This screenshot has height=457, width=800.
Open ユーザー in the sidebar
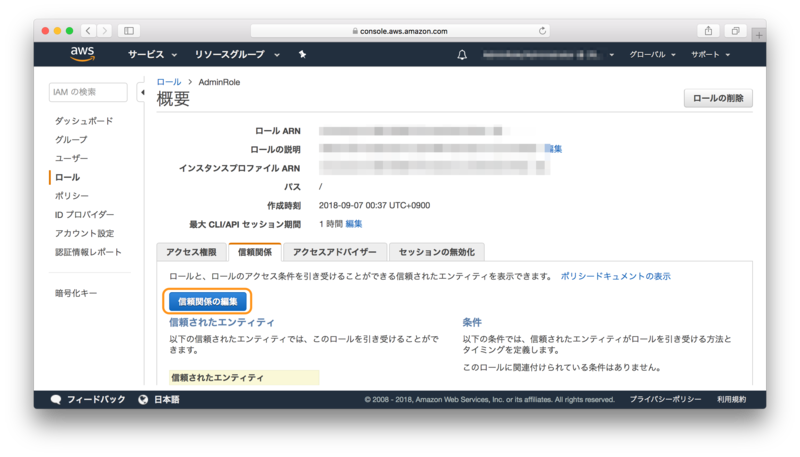pos(71,159)
